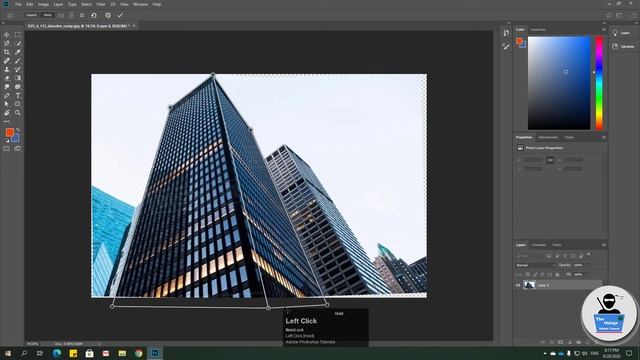Screen dimensions: 640x360
Task: Commit the perspective warp with checkmark
Action: (x=120, y=15)
